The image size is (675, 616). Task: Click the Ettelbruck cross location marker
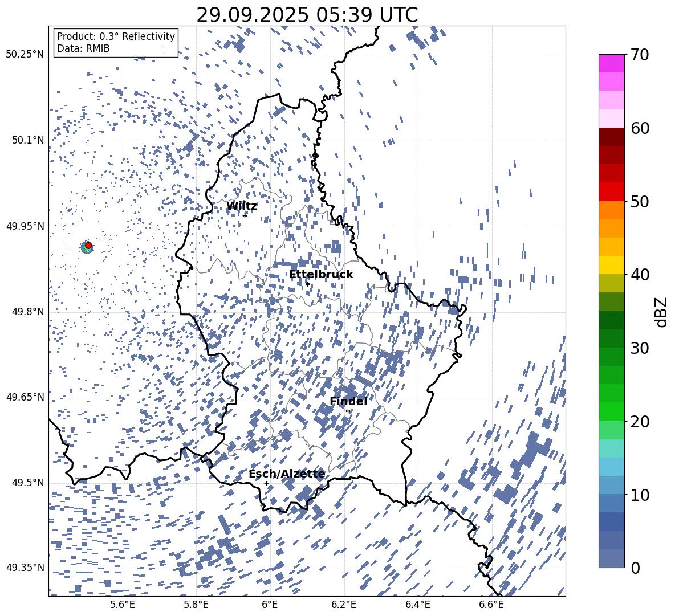pos(307,283)
